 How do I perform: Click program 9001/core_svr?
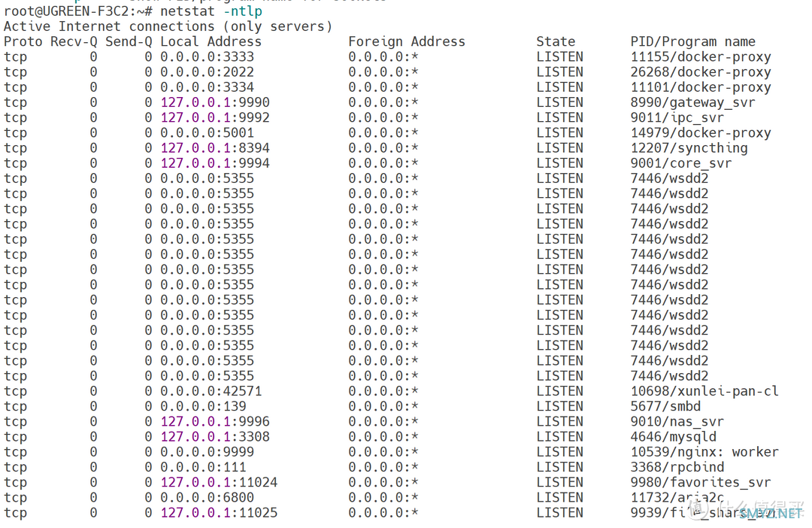pyautogui.click(x=681, y=162)
